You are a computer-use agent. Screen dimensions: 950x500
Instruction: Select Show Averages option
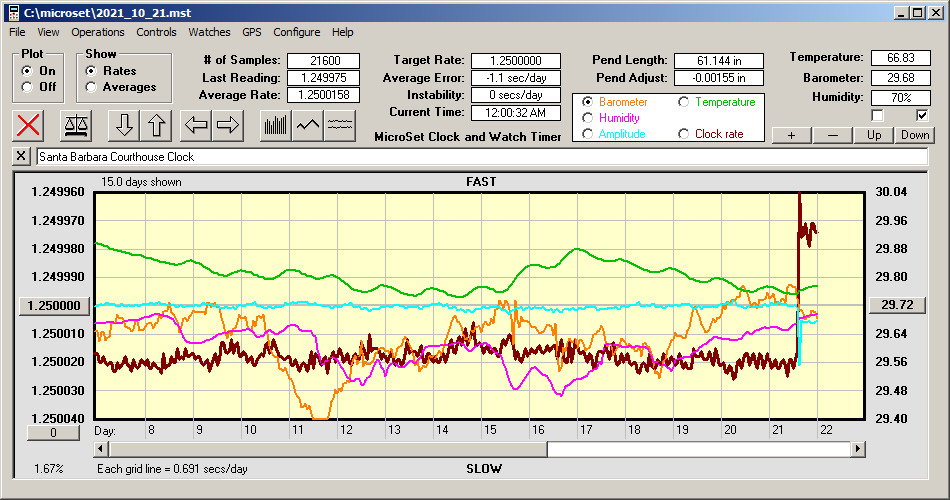[91, 87]
